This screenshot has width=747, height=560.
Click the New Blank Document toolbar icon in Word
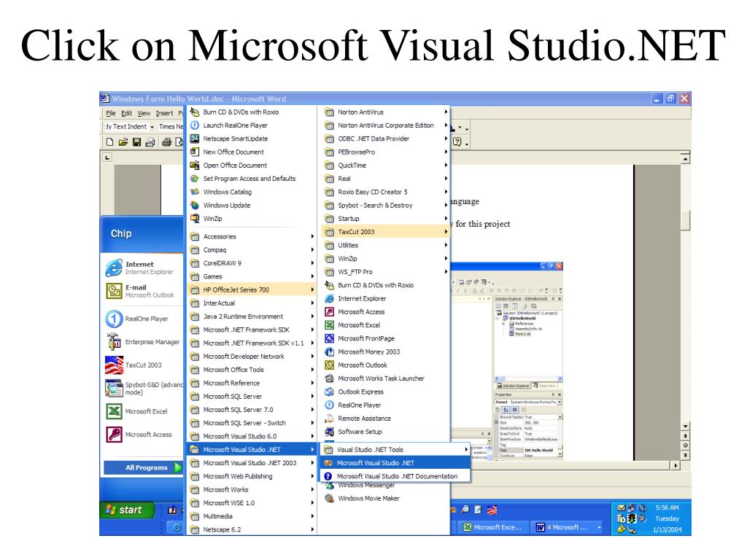coord(110,142)
